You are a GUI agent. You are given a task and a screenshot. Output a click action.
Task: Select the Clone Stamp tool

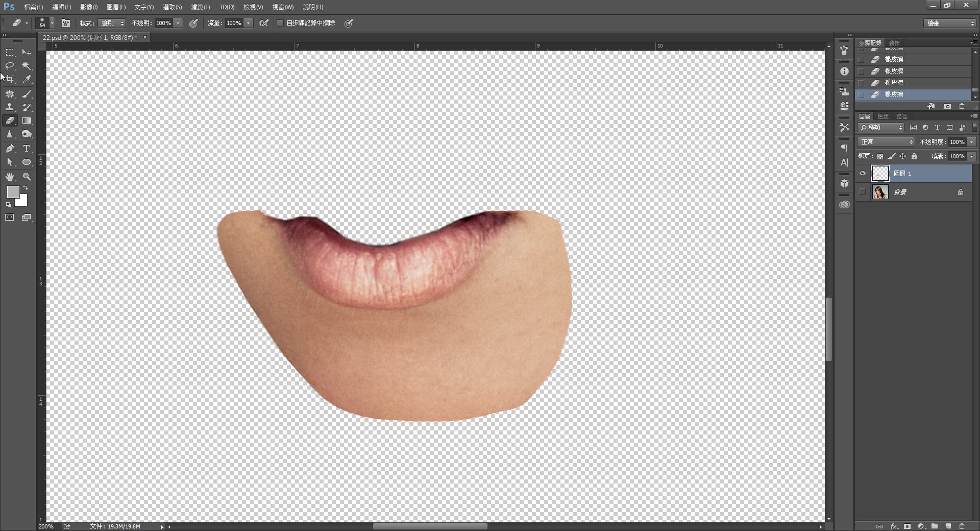[x=10, y=107]
